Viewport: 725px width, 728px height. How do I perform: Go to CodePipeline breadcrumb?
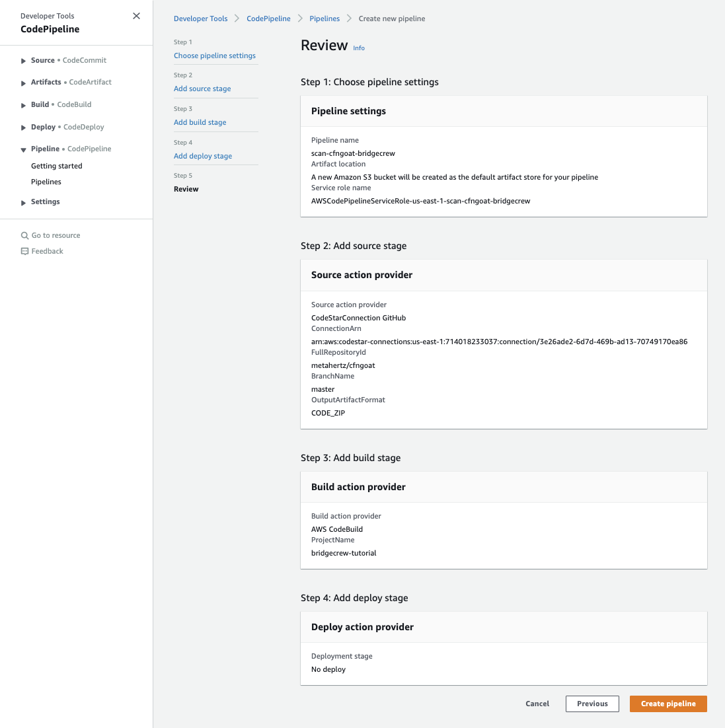coord(268,18)
